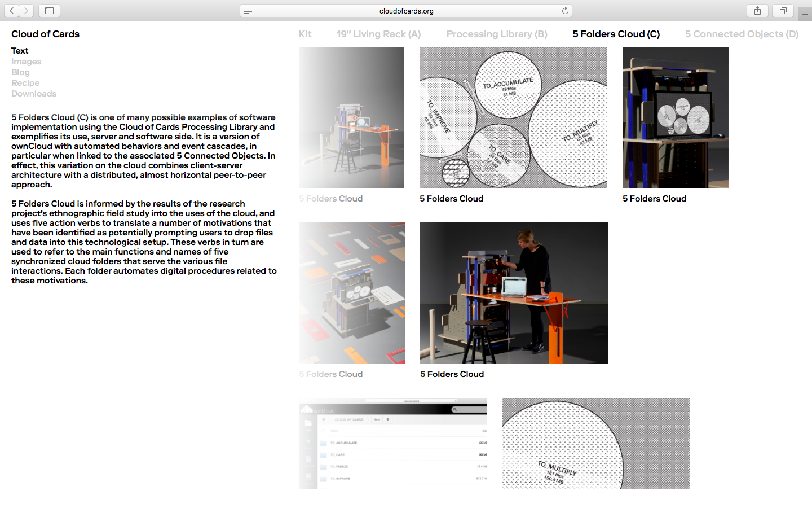Image resolution: width=812 pixels, height=508 pixels.
Task: Open the faded rack with orange desk thumbnail
Action: 351,117
